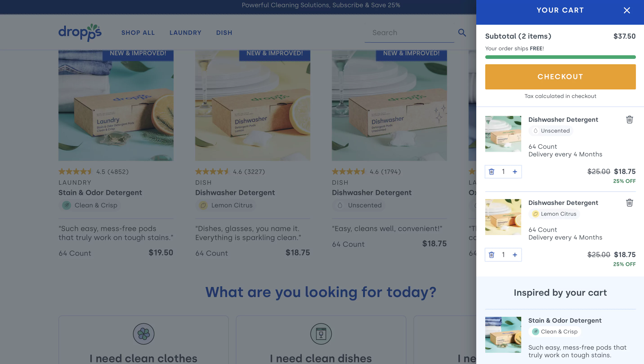Click 'Delivery every 4 Months' under Lemon Citrus item
This screenshot has height=364, width=644.
coord(565,237)
